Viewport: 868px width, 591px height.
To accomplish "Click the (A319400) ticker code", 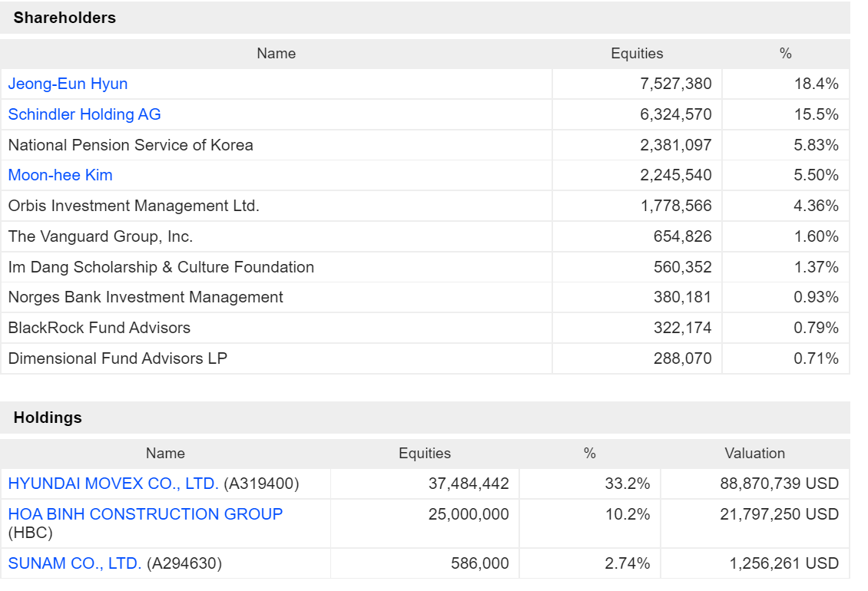I will pos(261,484).
